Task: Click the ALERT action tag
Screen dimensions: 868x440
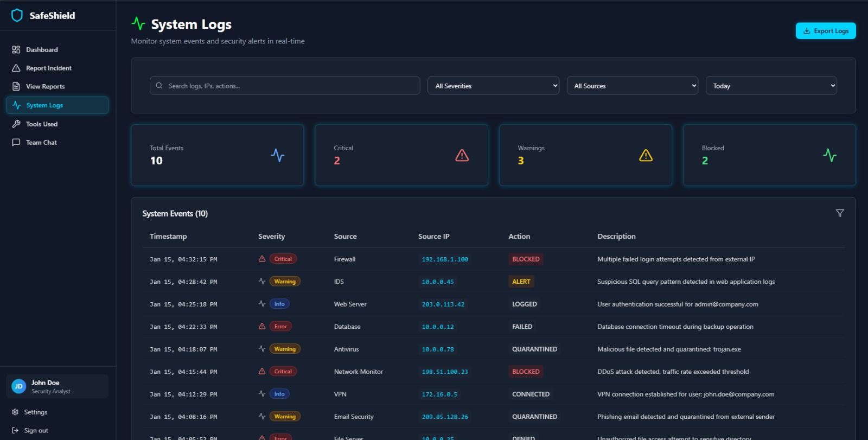Action: click(521, 282)
